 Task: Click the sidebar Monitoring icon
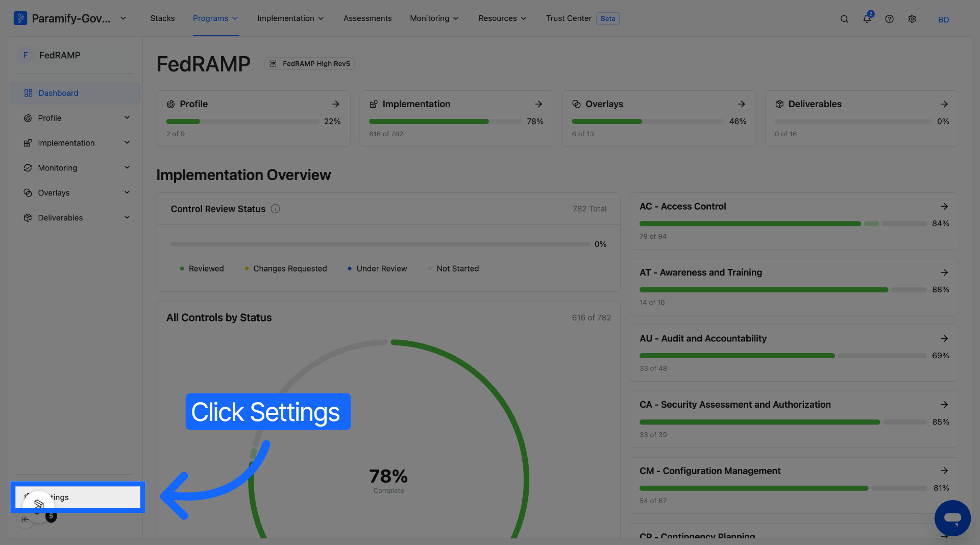point(28,168)
